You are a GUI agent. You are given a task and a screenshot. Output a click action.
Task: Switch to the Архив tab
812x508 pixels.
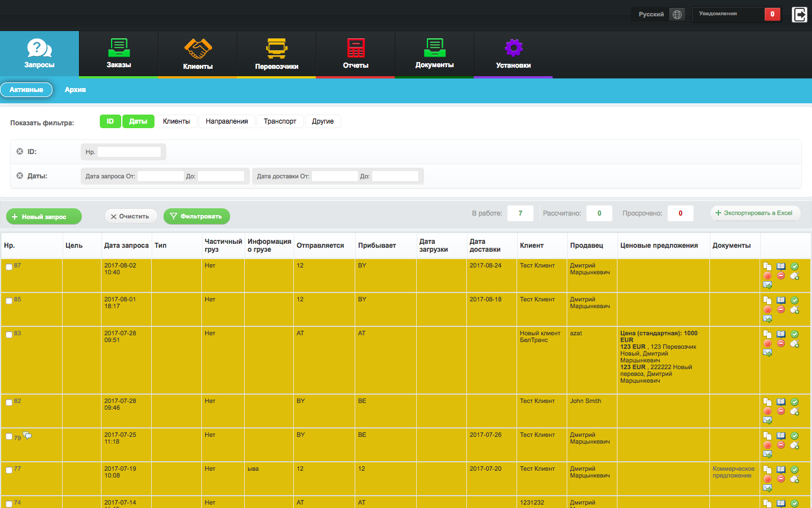point(75,90)
